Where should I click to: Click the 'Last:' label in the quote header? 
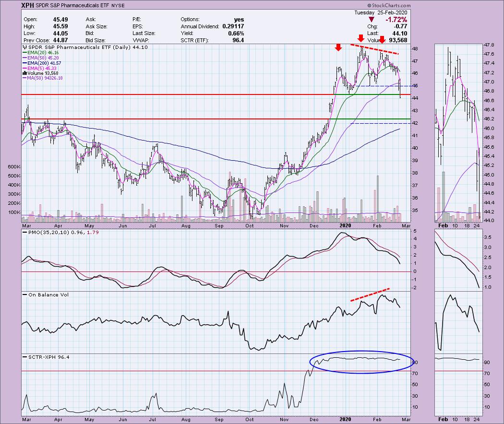372,34
